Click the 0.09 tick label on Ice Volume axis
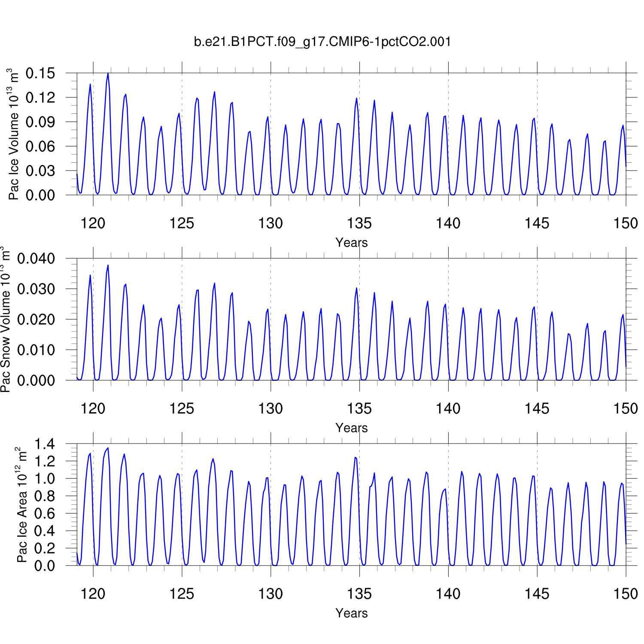 pos(40,122)
